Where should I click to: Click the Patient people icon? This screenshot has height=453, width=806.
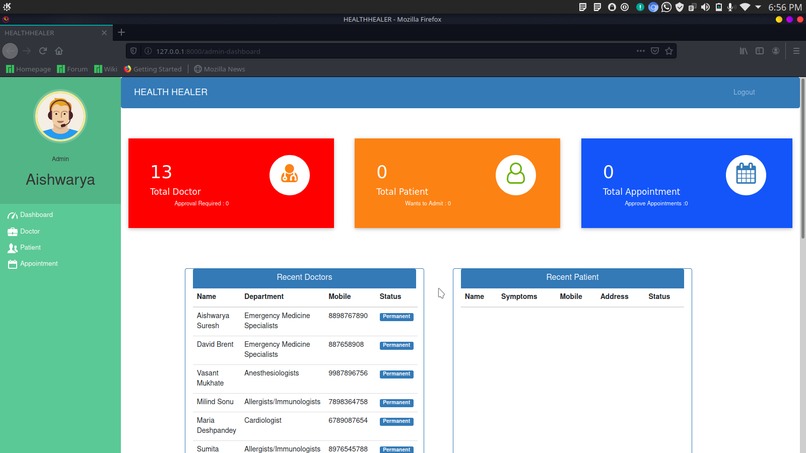click(x=12, y=248)
